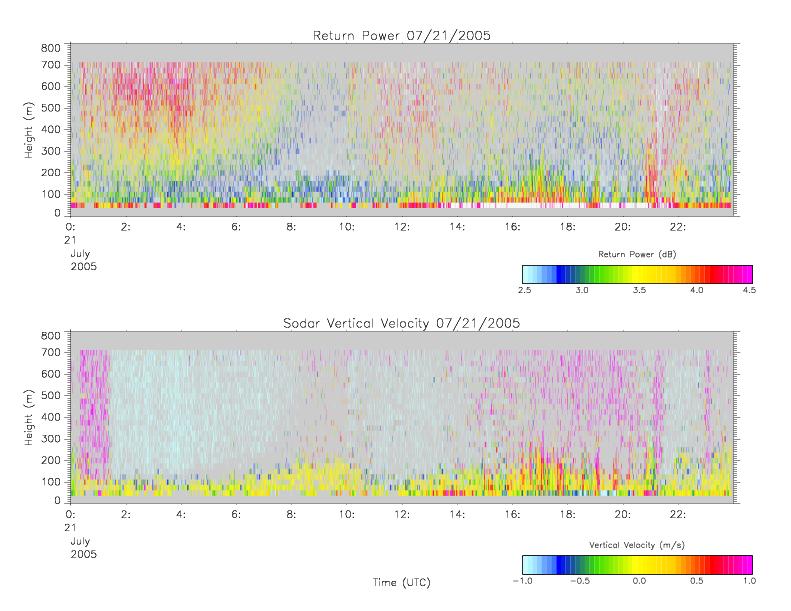Click the Sodar Vertical Velocity heatmap plot area

402,417
